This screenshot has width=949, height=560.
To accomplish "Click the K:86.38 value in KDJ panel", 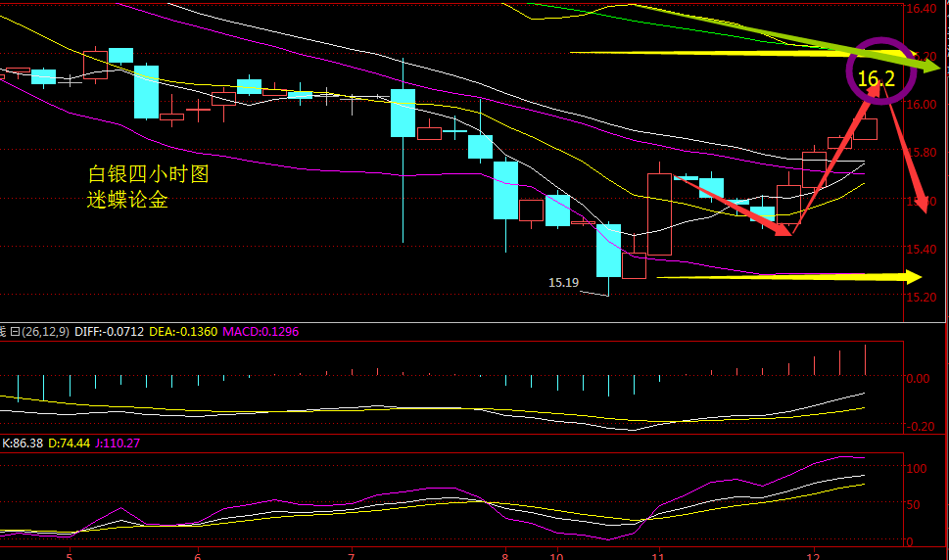I will point(24,443).
